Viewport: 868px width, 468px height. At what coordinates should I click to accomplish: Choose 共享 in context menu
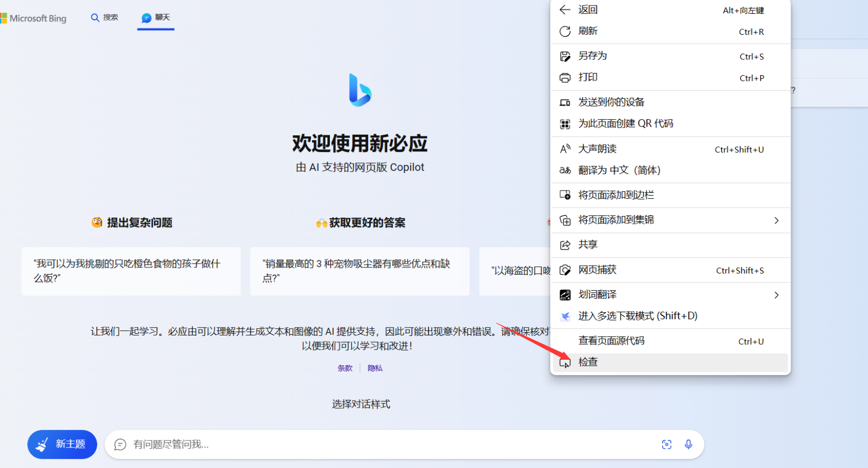(x=670, y=245)
